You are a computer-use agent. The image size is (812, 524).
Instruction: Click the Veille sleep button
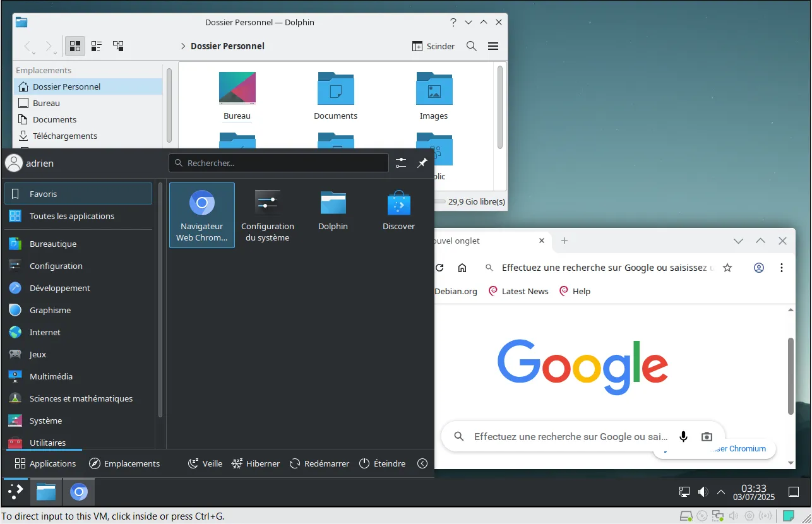tap(205, 463)
